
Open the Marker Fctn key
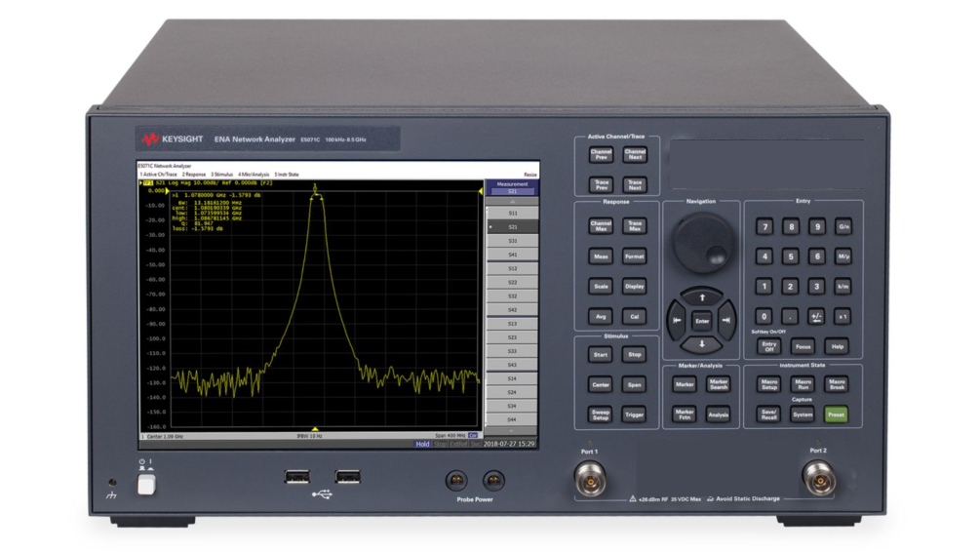[x=685, y=414]
